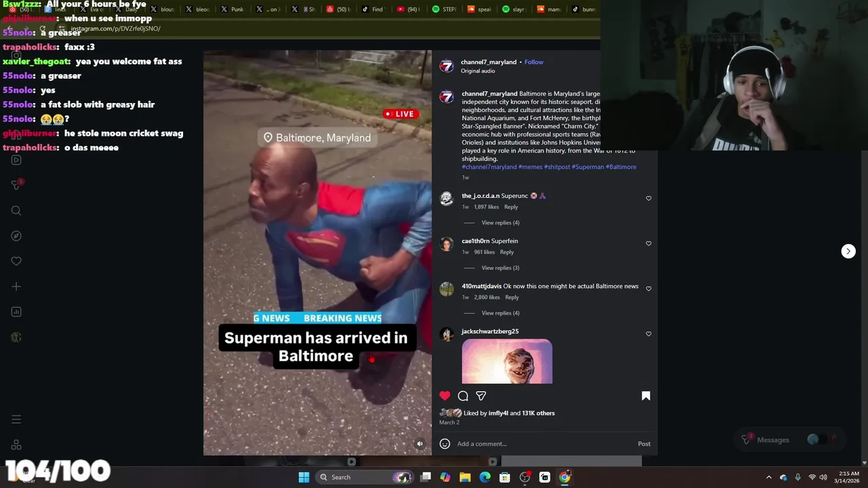The image size is (868, 488).
Task: Click the Windows taskbar Search box
Action: click(x=366, y=477)
